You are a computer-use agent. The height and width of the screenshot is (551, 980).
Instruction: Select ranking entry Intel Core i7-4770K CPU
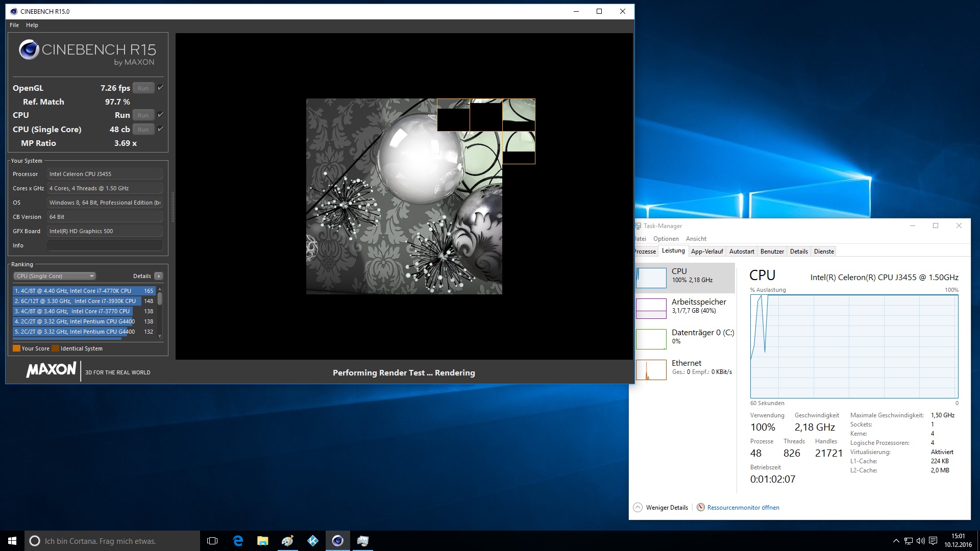pyautogui.click(x=84, y=291)
